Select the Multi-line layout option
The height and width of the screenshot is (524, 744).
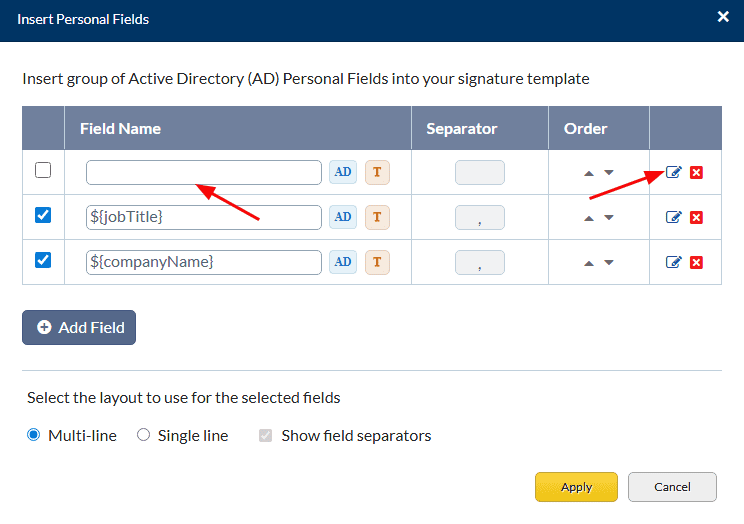(34, 435)
